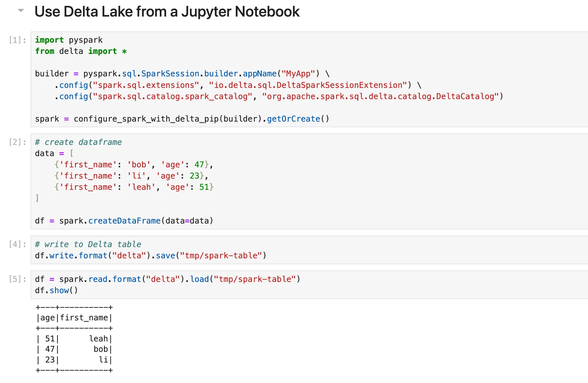Select the cell with prompt [2]
The height and width of the screenshot is (383, 588).
(x=17, y=142)
